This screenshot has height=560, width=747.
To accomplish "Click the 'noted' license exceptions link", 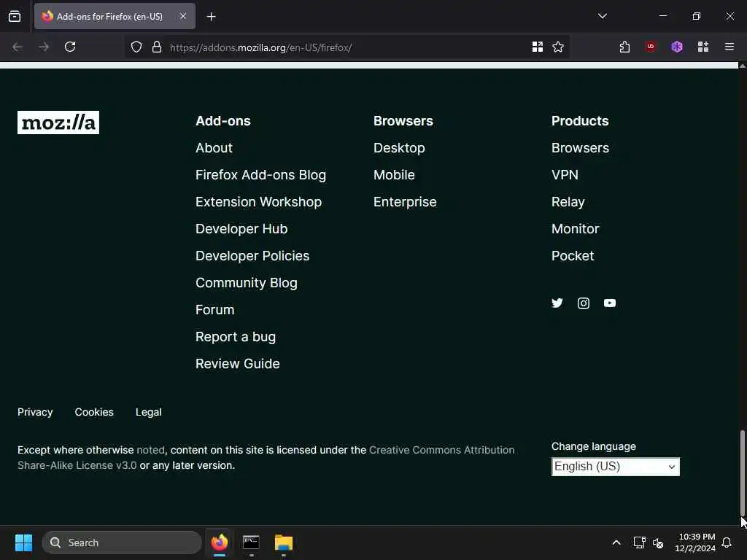I will click(x=150, y=450).
